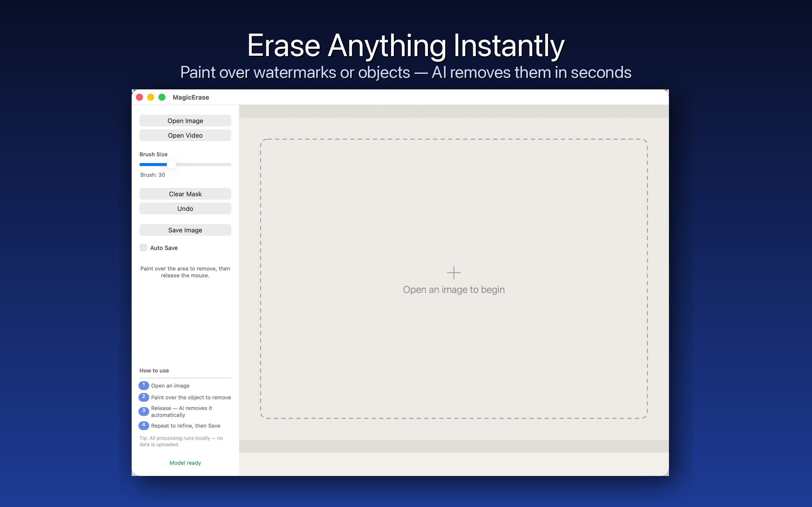Undo the last erase action
The width and height of the screenshot is (812, 507).
coord(185,208)
